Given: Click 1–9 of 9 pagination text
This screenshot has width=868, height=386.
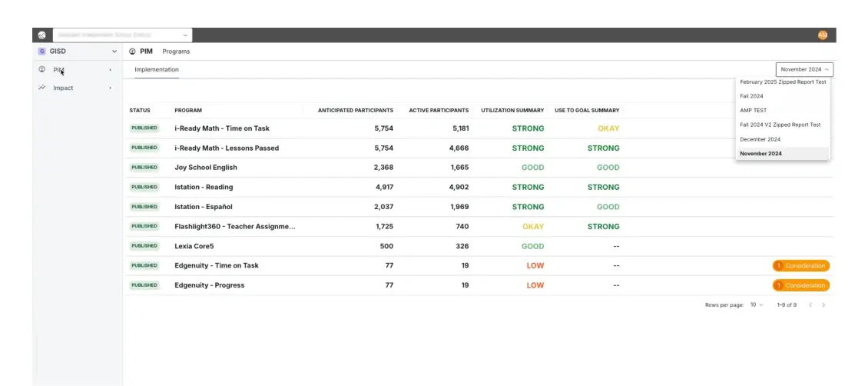Looking at the screenshot, I should [x=787, y=305].
